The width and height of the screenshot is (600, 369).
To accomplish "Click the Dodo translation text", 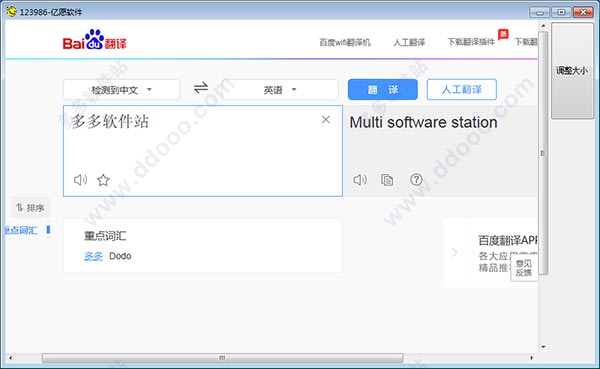I will (120, 256).
